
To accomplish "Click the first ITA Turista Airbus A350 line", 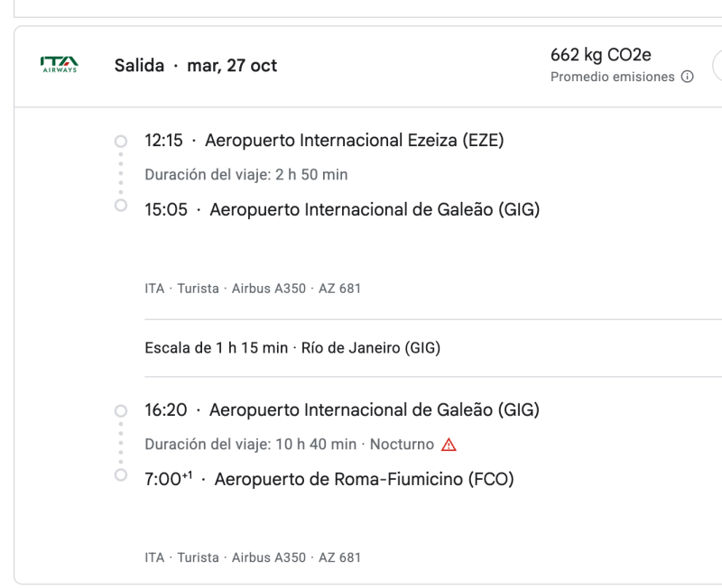I will pyautogui.click(x=253, y=289).
